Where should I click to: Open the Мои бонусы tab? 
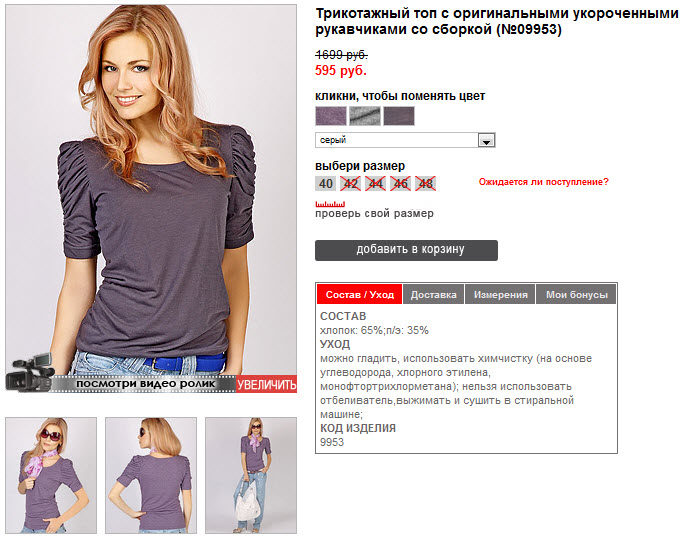point(576,294)
